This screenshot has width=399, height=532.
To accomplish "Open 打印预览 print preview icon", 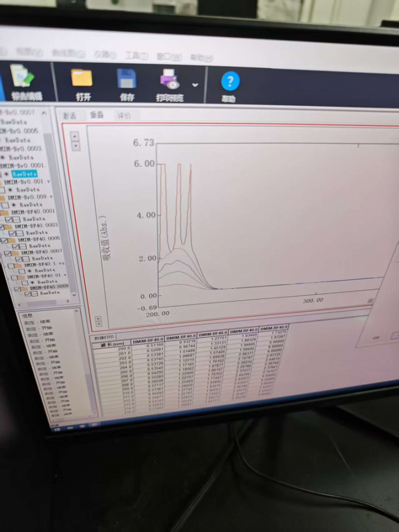I will pos(170,79).
